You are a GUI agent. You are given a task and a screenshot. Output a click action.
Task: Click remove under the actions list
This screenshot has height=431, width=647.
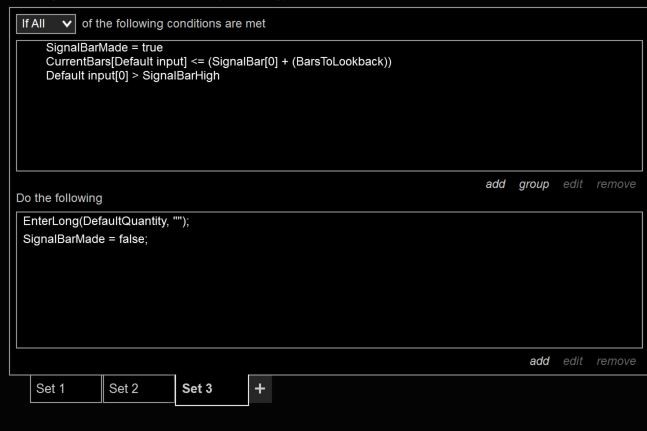[x=616, y=361]
